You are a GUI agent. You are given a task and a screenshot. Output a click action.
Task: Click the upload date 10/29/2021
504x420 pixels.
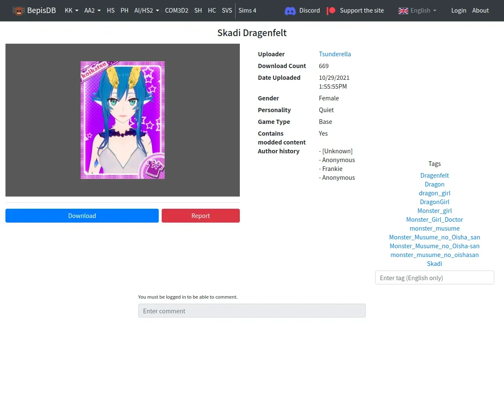334,78
